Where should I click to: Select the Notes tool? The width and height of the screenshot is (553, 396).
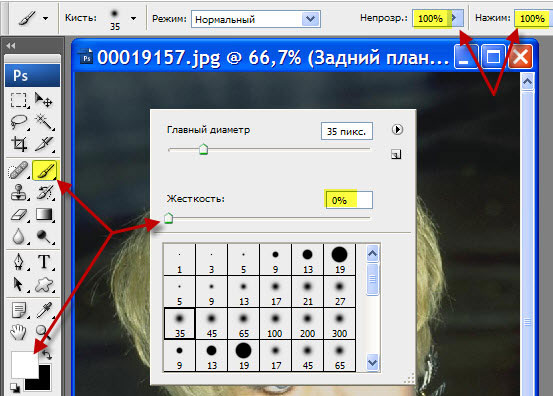click(x=19, y=310)
